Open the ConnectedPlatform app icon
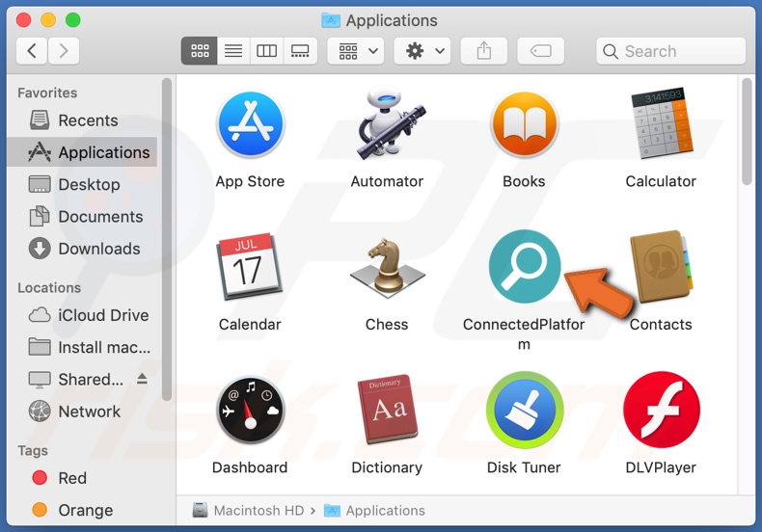 point(524,267)
